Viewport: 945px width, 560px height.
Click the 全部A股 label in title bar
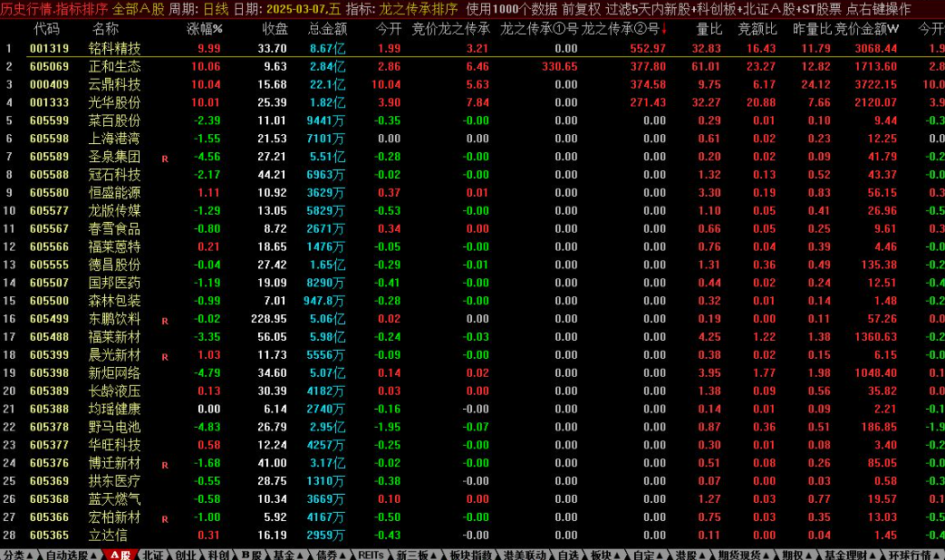tap(138, 9)
